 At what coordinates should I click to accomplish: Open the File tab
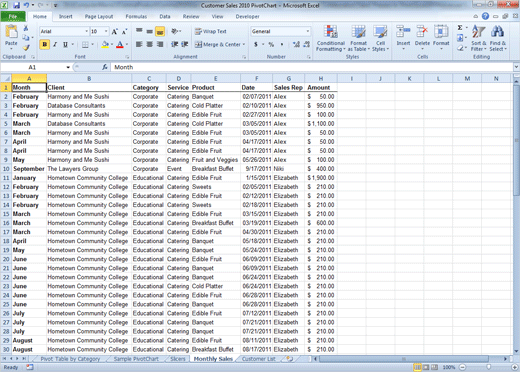point(13,16)
